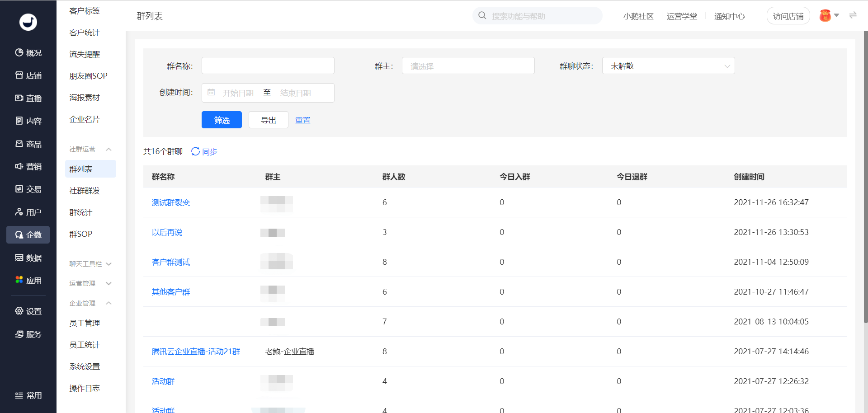Expand the 聊天工具栏 menu group
The width and height of the screenshot is (868, 413).
point(108,264)
